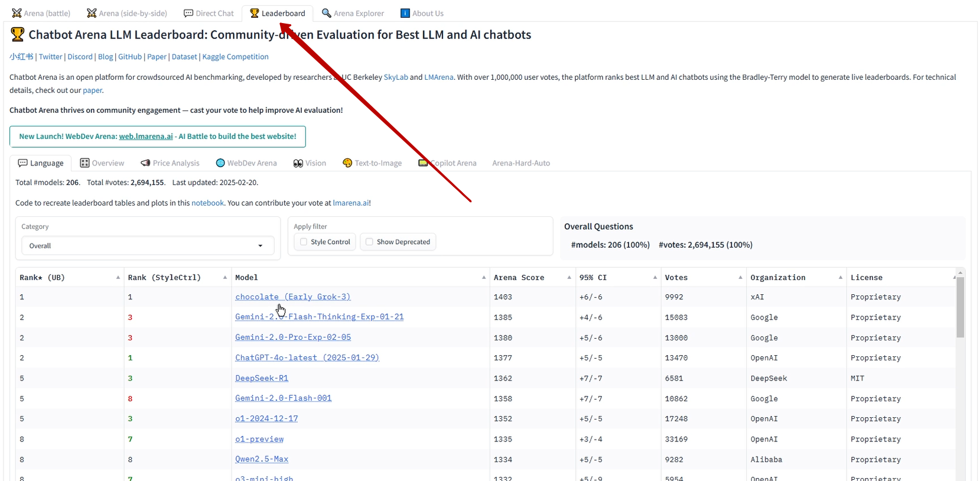Click the Alibaba organization cell
Viewport: 980px width, 481px height.
point(797,459)
